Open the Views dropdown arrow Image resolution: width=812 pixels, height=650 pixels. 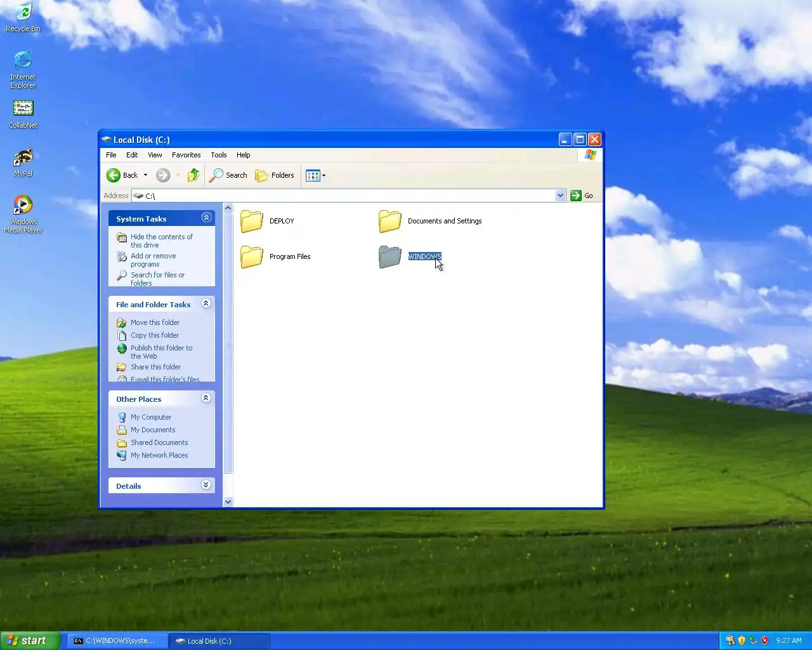point(324,175)
